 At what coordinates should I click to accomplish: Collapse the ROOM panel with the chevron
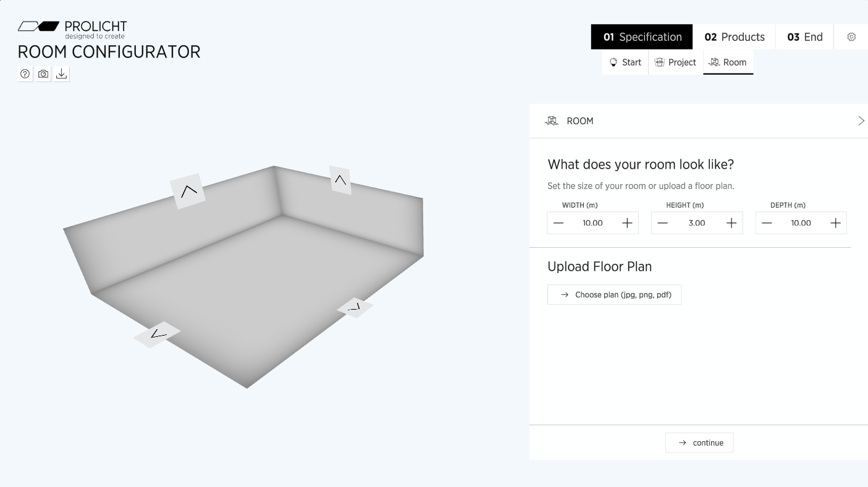pos(861,121)
